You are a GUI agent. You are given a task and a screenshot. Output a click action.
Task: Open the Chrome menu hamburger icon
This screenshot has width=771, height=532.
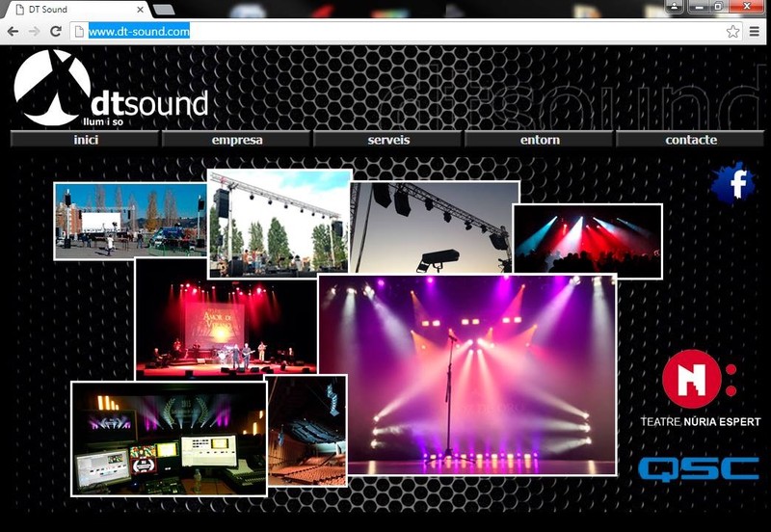[755, 31]
